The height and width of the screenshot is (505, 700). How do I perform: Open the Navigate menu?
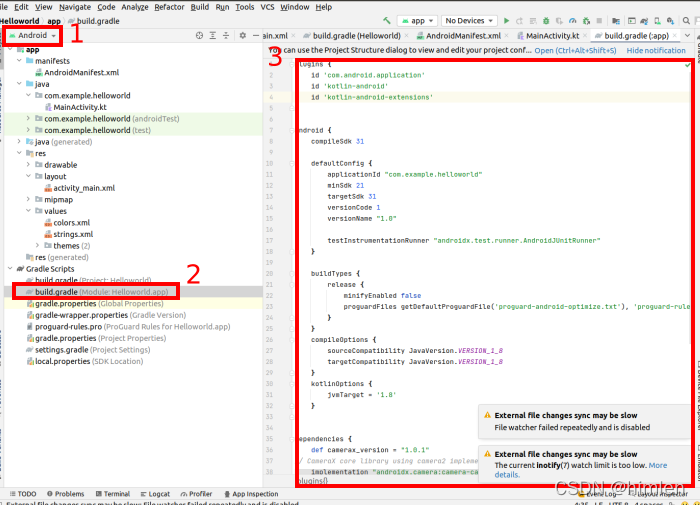pos(75,7)
